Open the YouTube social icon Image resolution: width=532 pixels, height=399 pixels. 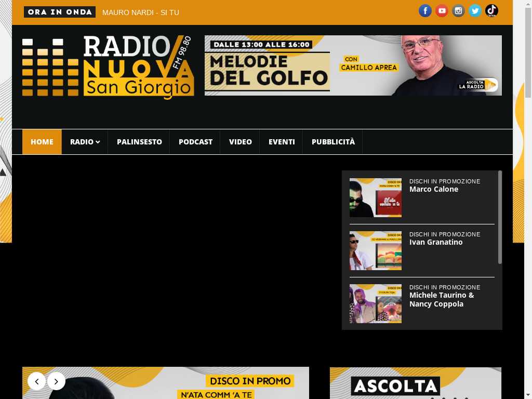pos(442,11)
